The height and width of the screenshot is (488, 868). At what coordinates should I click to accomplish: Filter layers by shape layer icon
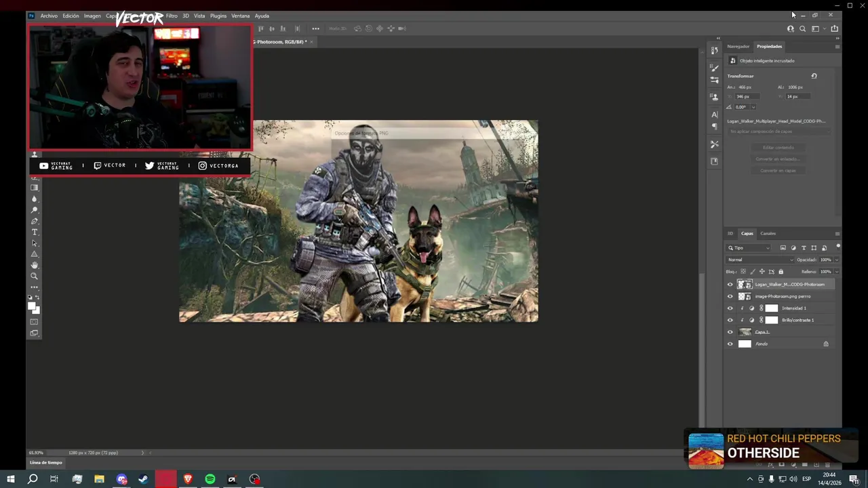coord(814,248)
